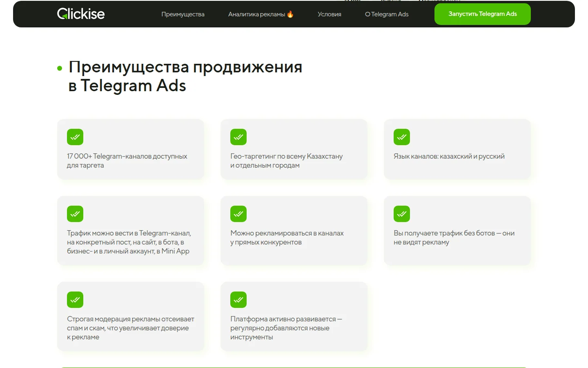Click the checkmark icon above 17 000+ Telegram-каналов
Image resolution: width=588 pixels, height=368 pixels.
[x=75, y=137]
